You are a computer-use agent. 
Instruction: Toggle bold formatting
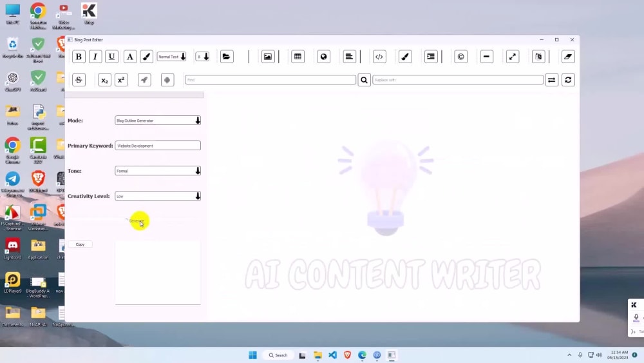(79, 57)
